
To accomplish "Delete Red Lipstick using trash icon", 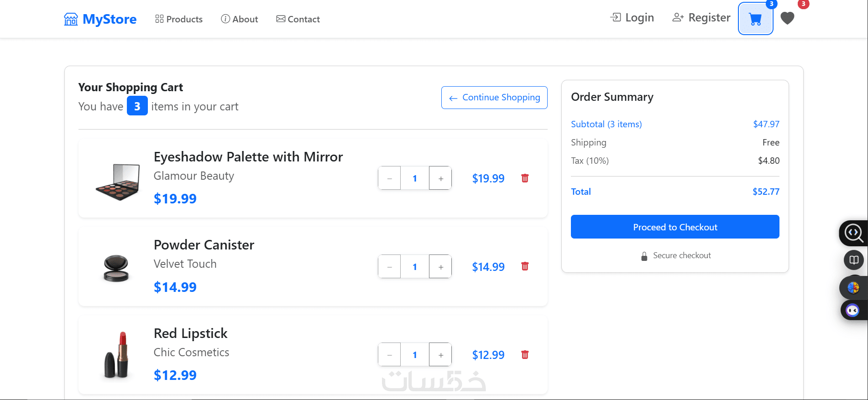I will (x=525, y=355).
